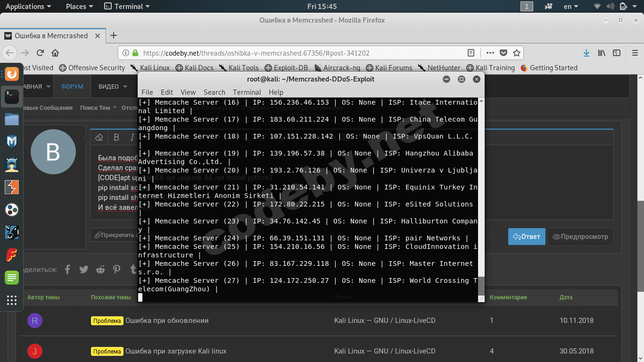This screenshot has width=644, height=362.
Task: Click the terminal's vertical scrollbar
Action: tap(481, 286)
